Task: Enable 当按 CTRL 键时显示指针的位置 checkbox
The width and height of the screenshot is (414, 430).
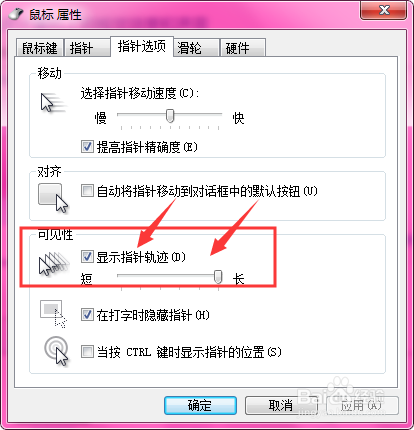Action: click(87, 352)
